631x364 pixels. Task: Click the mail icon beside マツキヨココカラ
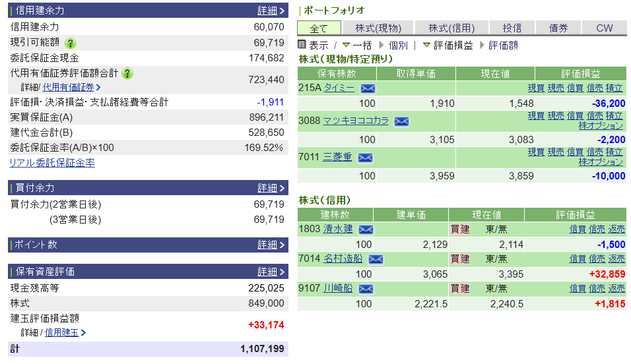click(x=401, y=121)
